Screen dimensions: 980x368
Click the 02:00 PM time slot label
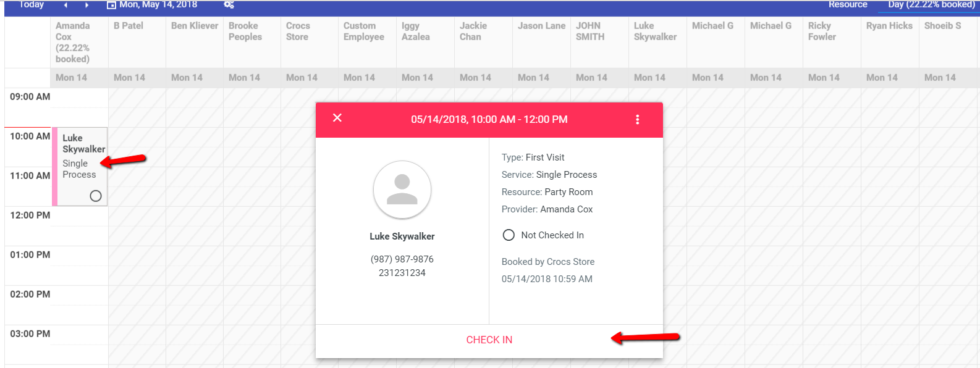point(30,295)
